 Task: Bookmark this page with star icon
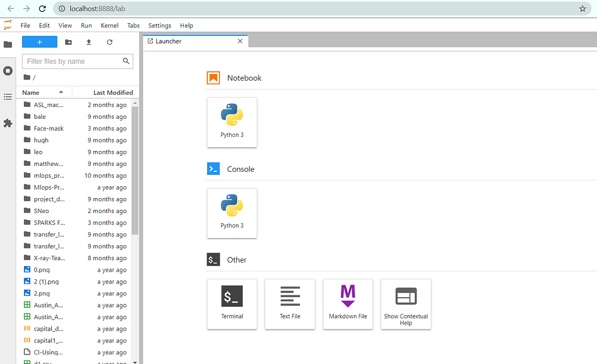(583, 8)
